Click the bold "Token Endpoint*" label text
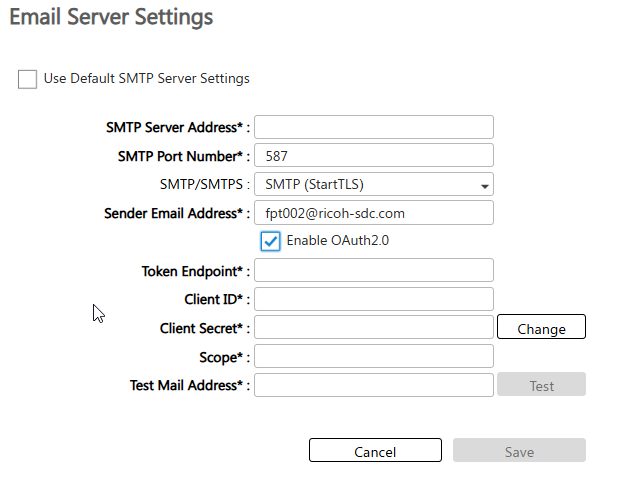Screen dimensions: 618x478 point(195,271)
